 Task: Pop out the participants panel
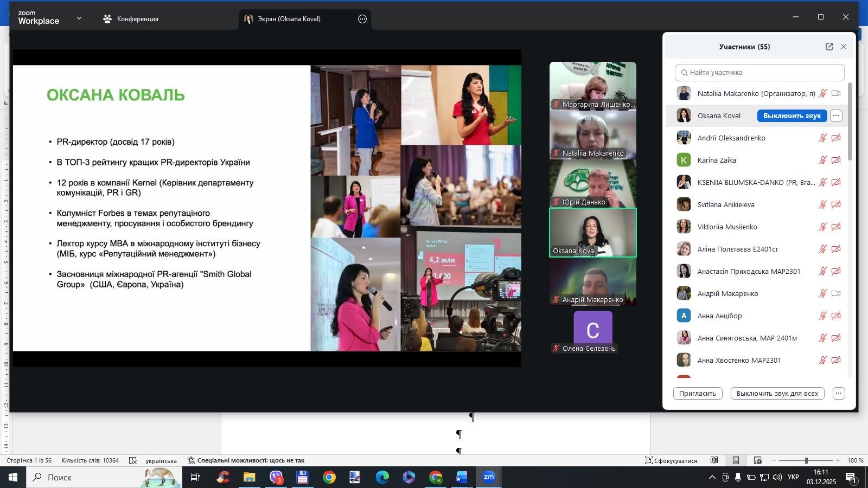point(829,47)
